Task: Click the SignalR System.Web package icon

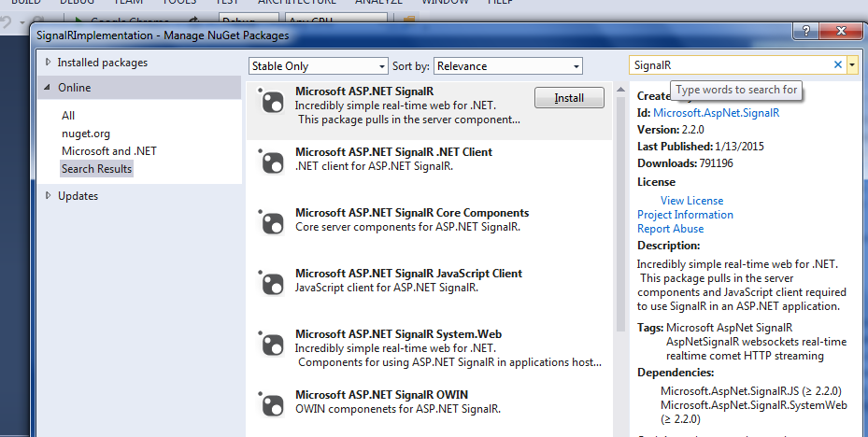Action: pyautogui.click(x=271, y=345)
